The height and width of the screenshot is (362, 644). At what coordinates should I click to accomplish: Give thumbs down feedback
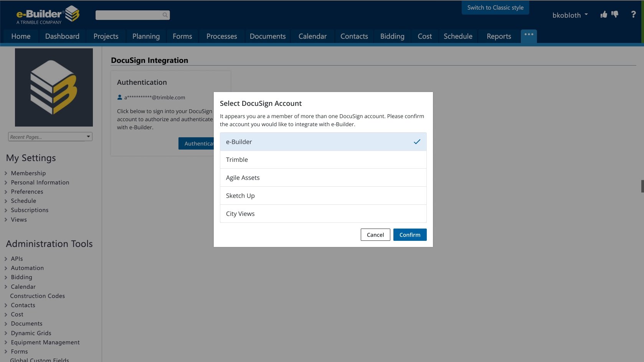coord(615,15)
